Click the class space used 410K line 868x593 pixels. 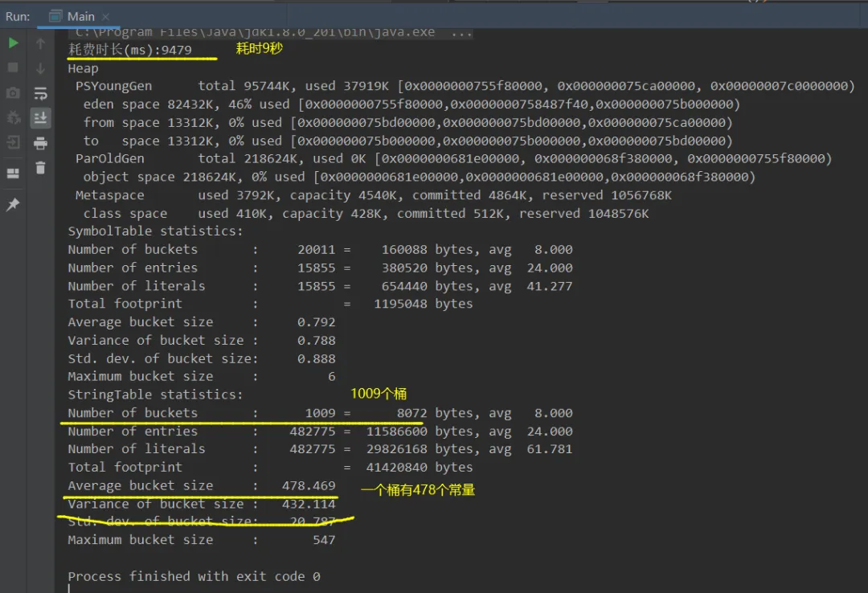(366, 213)
